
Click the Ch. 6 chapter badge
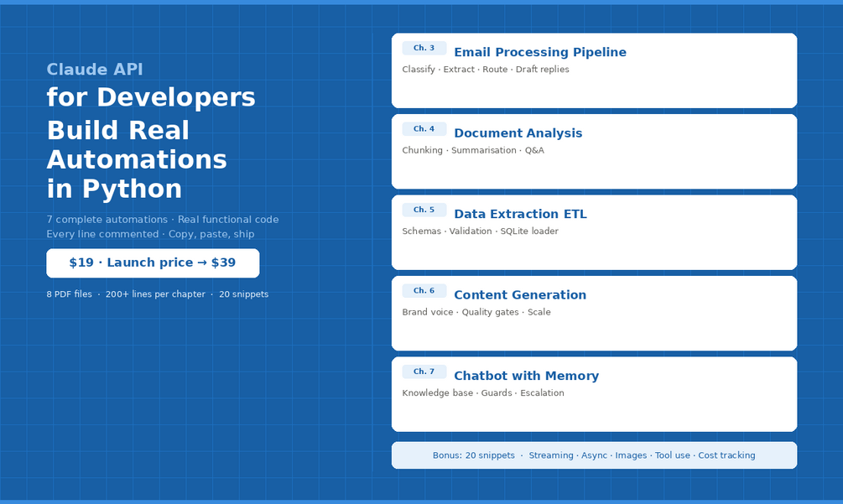(x=424, y=291)
